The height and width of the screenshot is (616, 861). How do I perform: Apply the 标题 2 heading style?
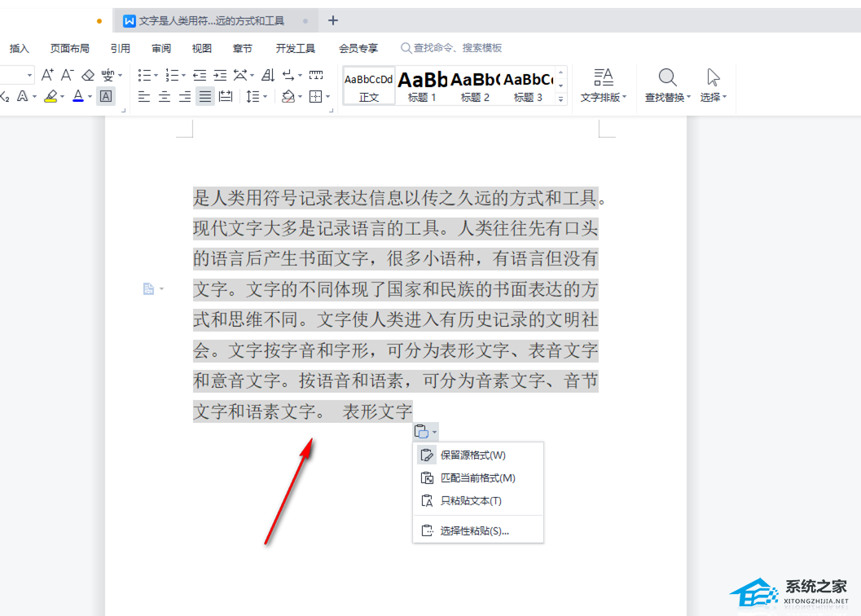(x=475, y=86)
